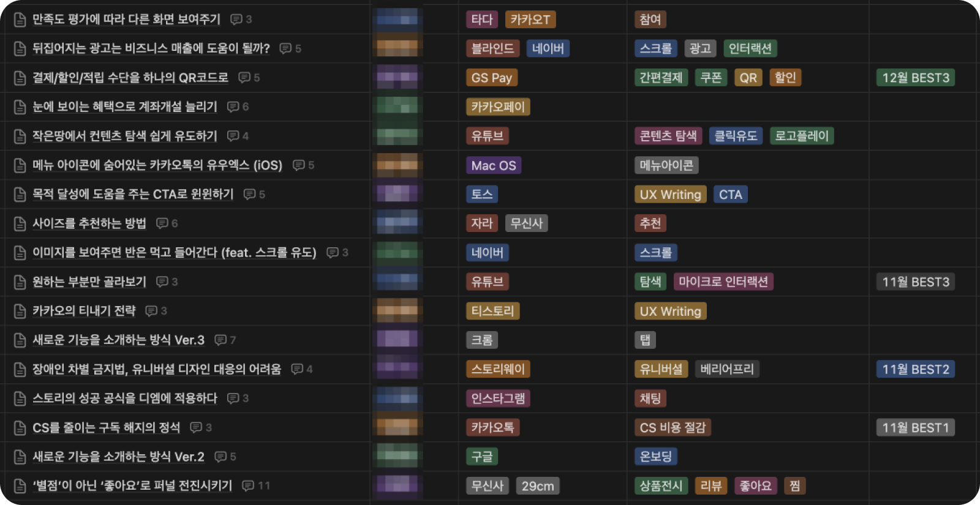Open comments on 결제/할인/적립 수단을 하나의 QR코드로
The height and width of the screenshot is (505, 980).
pyautogui.click(x=249, y=78)
